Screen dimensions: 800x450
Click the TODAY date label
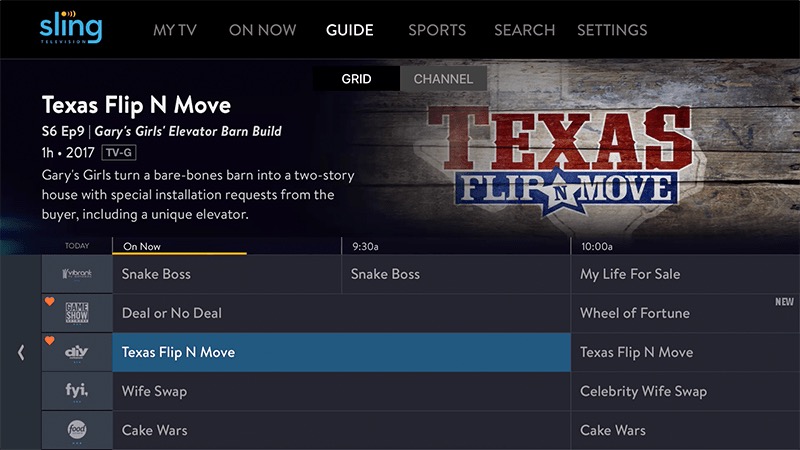point(77,246)
